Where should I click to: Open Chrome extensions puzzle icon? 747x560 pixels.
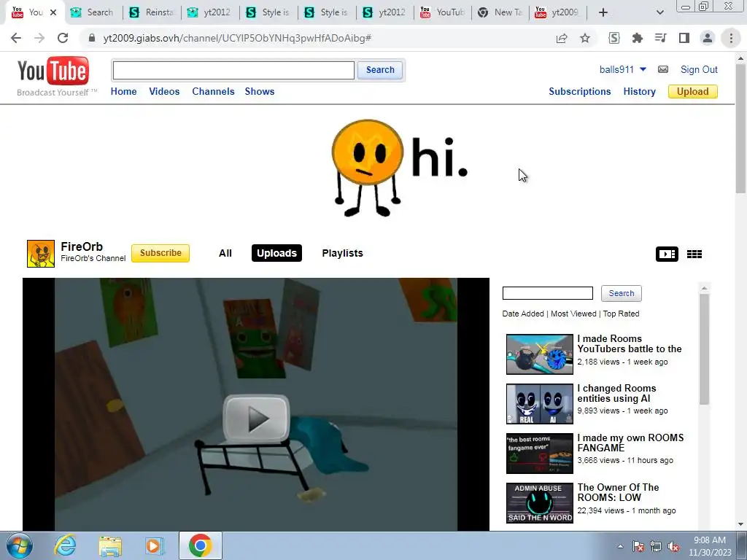click(637, 38)
